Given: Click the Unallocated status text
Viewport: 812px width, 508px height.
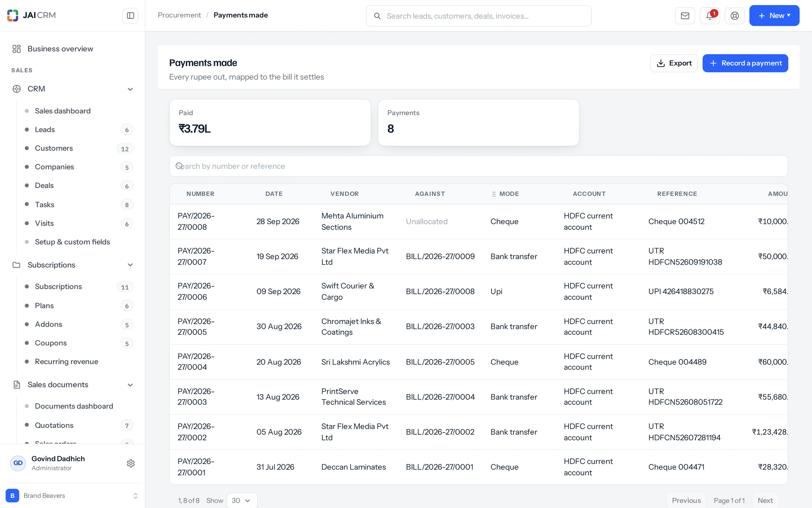Looking at the screenshot, I should click(x=427, y=221).
